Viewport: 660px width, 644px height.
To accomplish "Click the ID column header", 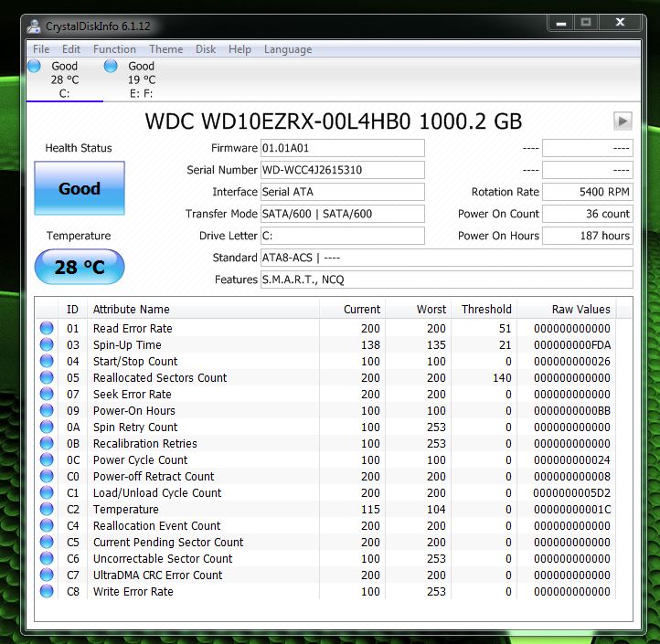I will (x=72, y=309).
